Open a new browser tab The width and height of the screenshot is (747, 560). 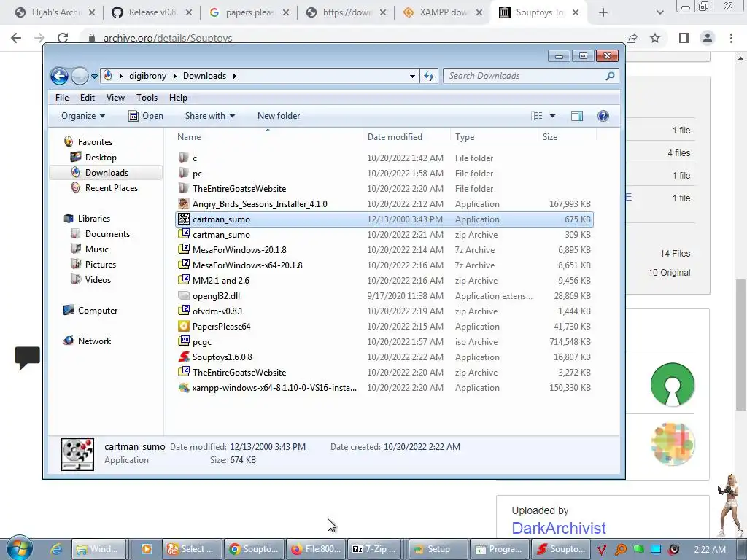point(603,12)
